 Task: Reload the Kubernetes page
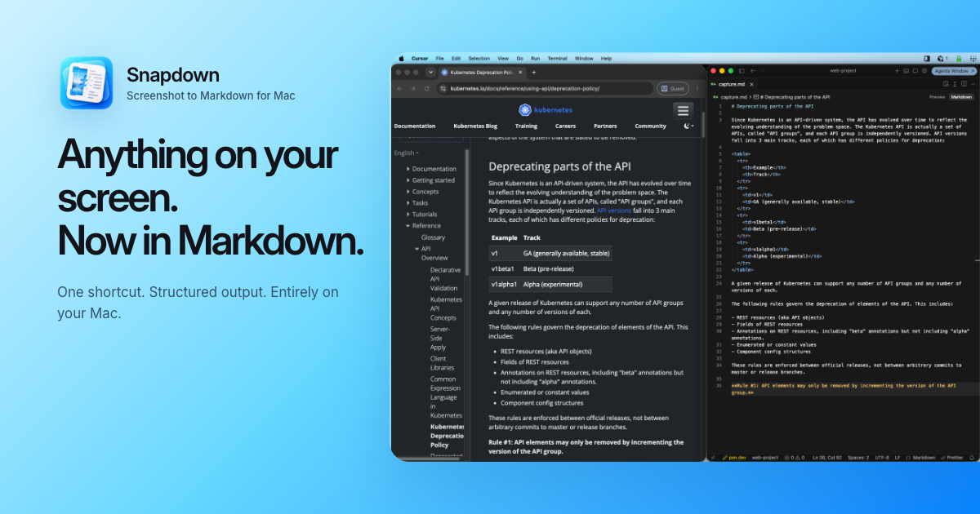click(x=426, y=88)
